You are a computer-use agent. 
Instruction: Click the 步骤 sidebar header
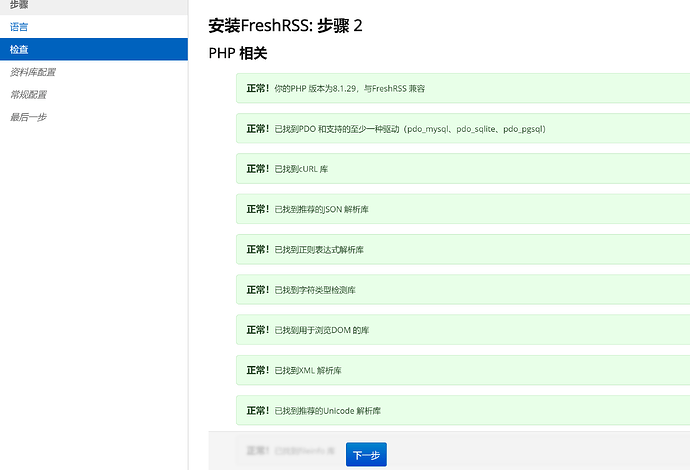94,5
